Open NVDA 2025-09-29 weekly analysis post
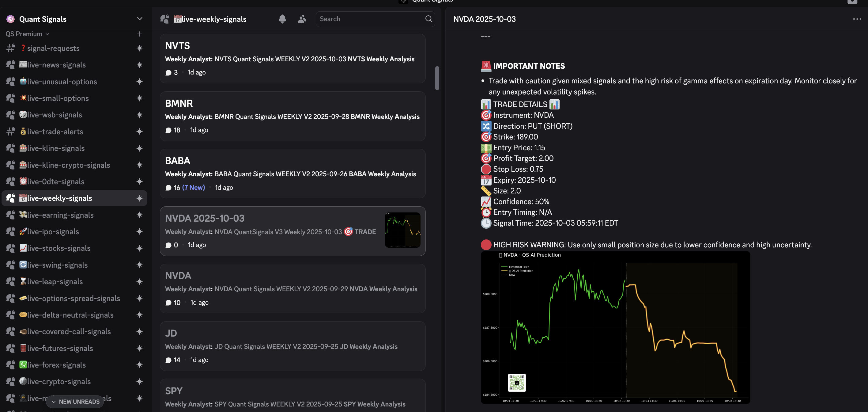 click(292, 288)
